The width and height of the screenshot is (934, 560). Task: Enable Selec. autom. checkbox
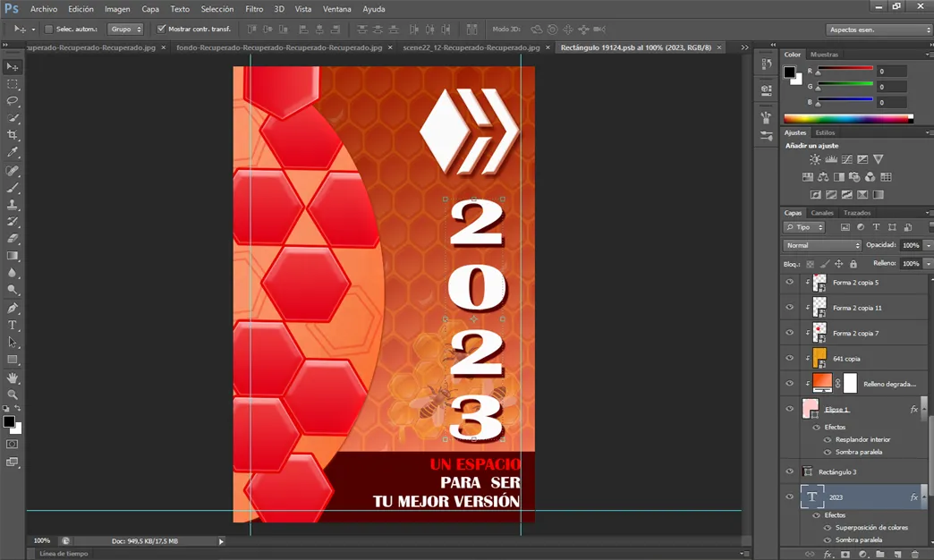(x=49, y=29)
